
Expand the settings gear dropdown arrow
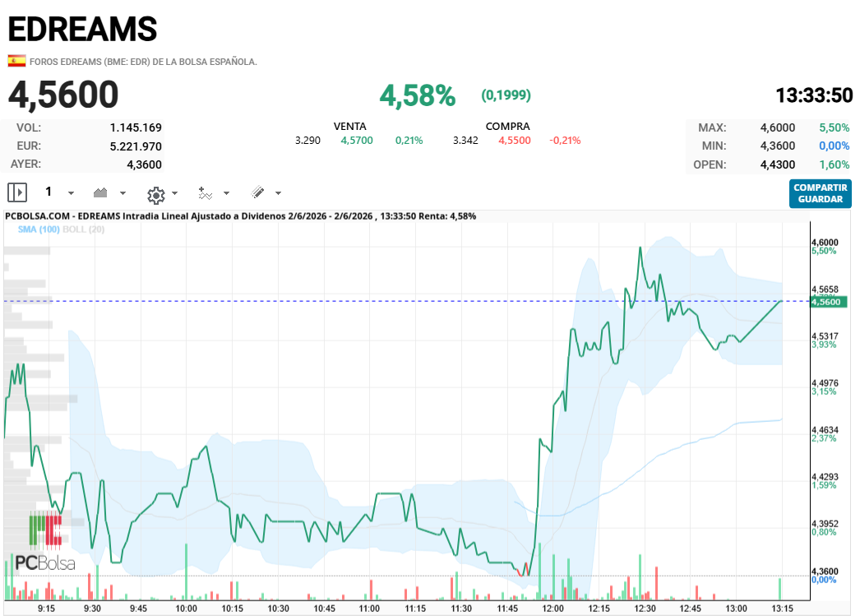175,193
